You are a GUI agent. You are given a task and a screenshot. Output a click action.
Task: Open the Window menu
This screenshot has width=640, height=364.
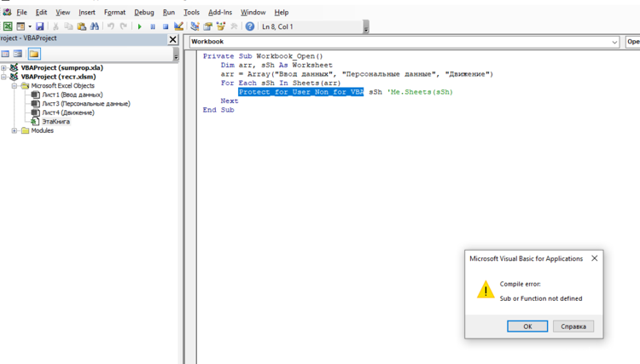253,12
